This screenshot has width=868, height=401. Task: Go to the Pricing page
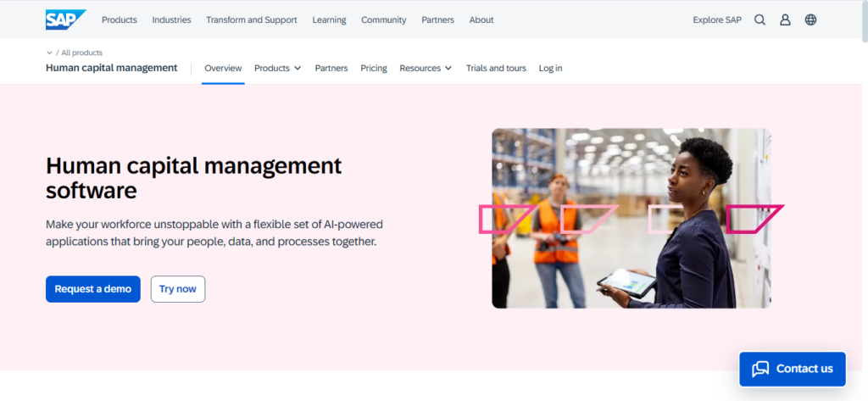373,68
